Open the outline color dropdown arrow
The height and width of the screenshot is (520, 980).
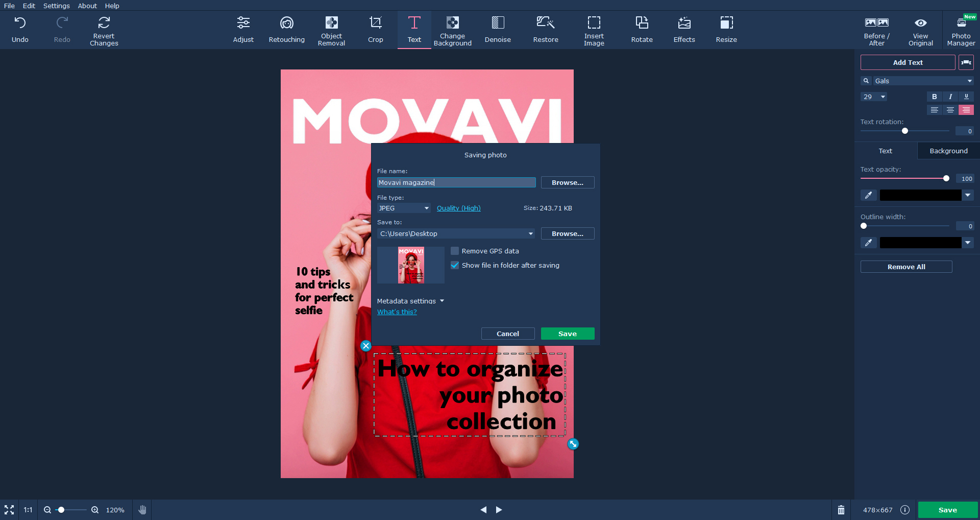968,243
